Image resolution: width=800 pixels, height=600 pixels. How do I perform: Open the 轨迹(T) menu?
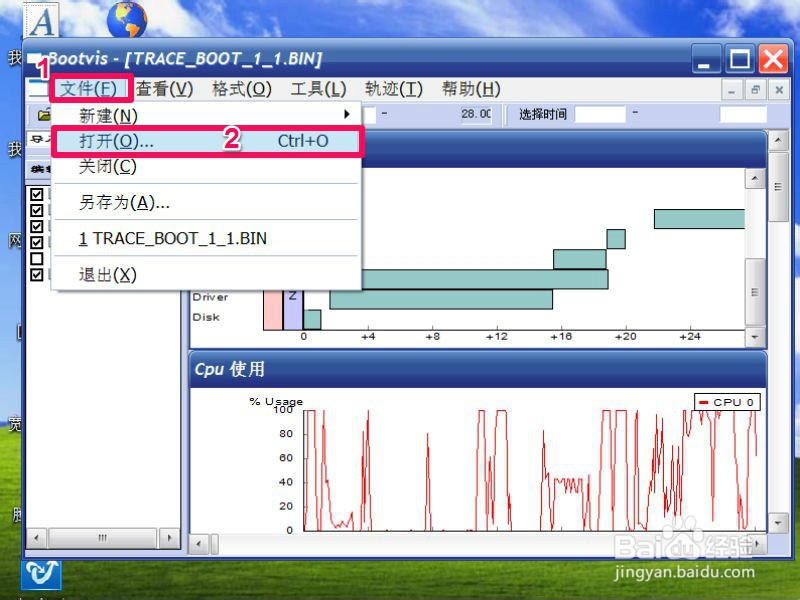coord(394,89)
